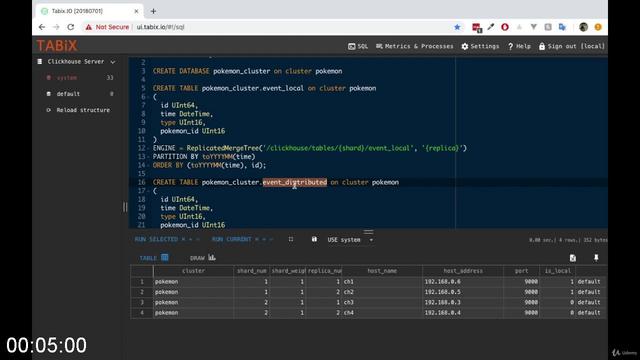640x360 pixels.
Task: Click the host_name column header
Action: coord(382,271)
